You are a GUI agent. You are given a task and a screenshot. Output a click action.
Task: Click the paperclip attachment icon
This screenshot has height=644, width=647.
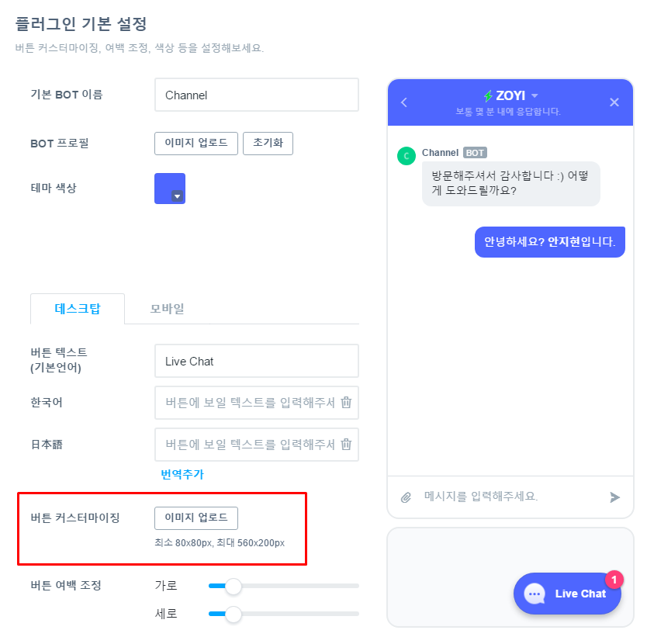point(406,497)
